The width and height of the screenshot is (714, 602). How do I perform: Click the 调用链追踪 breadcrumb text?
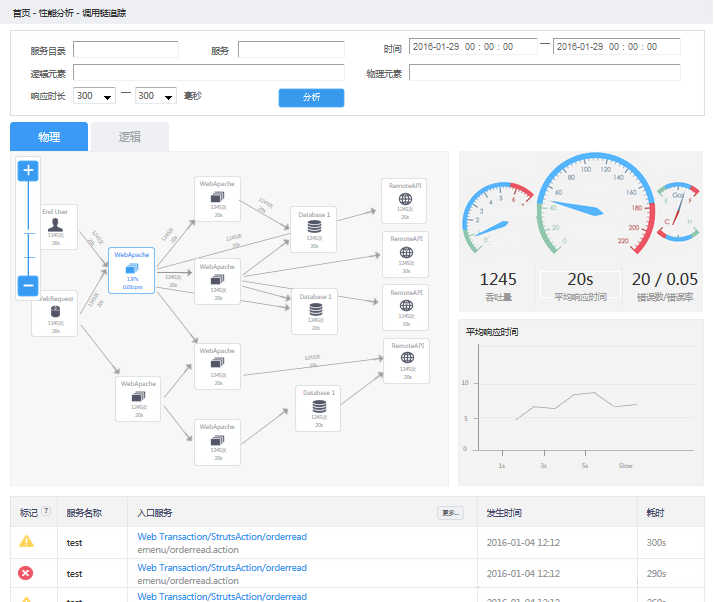coord(104,13)
